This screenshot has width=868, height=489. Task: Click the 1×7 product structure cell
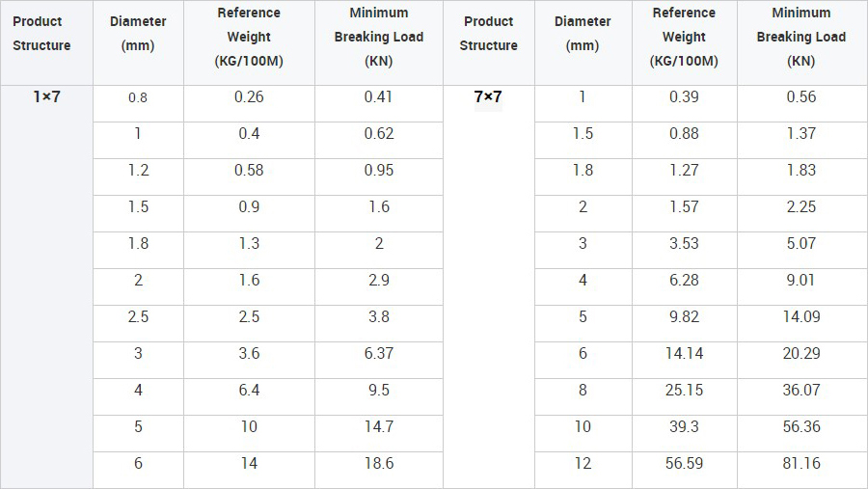(x=46, y=96)
